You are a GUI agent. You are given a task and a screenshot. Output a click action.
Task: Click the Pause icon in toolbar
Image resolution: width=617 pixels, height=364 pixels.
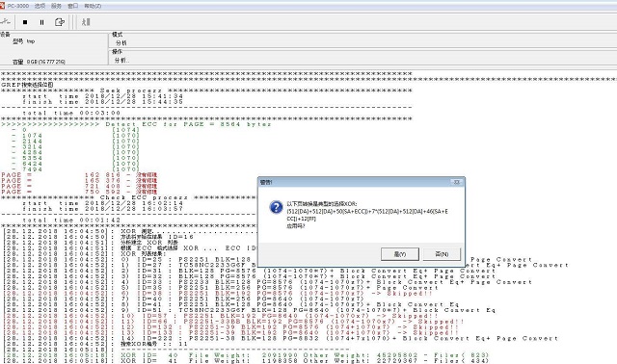(x=41, y=22)
